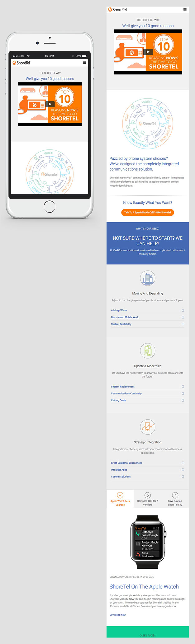Image resolution: width=195 pixels, height=644 pixels.
Task: Select the Save now on ShoreTel Sky tab
Action: click(x=175, y=499)
